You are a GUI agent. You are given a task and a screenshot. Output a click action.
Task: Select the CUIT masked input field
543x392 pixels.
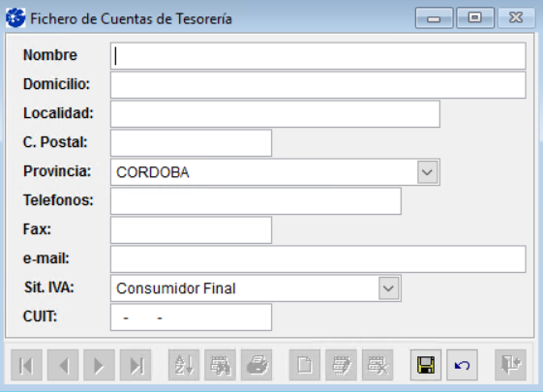[191, 317]
